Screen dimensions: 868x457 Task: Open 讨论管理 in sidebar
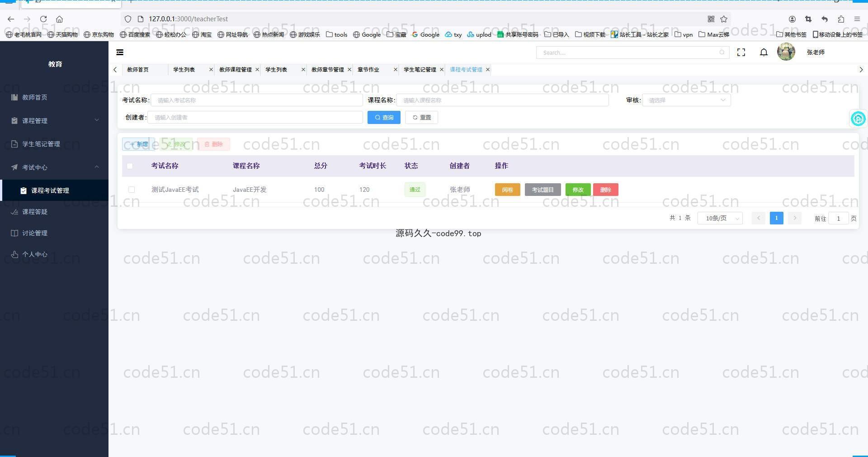tap(54, 233)
